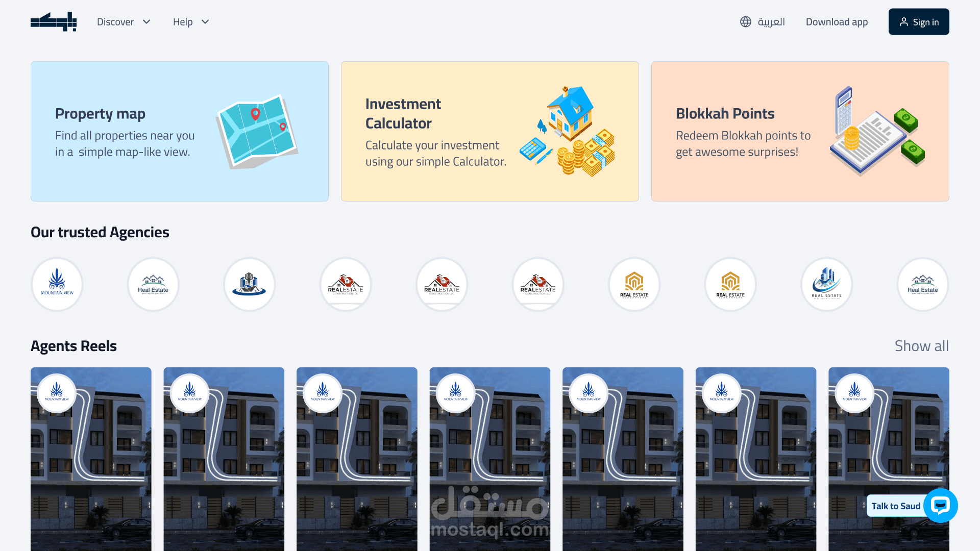Open the live chat bubble icon
Image resolution: width=980 pixels, height=551 pixels.
pyautogui.click(x=940, y=506)
